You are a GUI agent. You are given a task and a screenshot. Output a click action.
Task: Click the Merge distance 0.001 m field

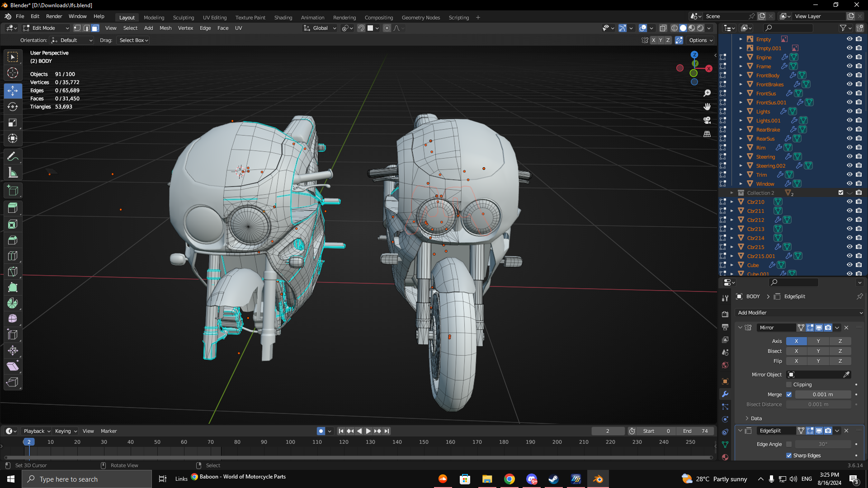[x=822, y=394]
